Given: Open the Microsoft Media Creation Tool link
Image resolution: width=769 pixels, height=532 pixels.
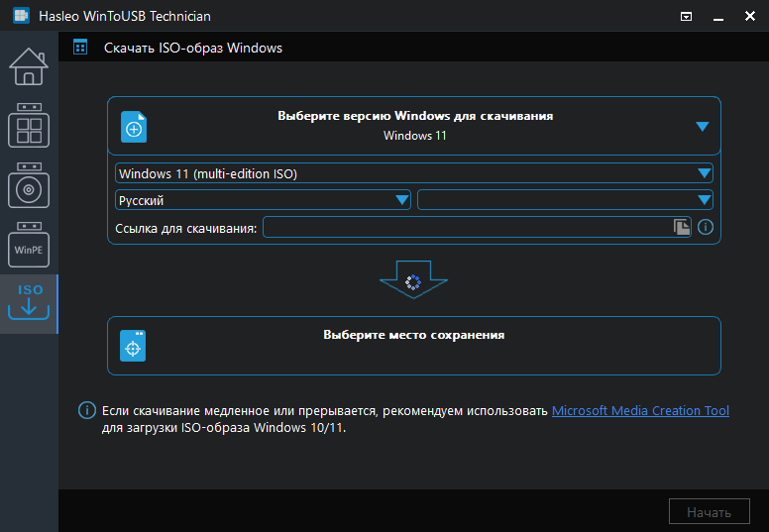Looking at the screenshot, I should [x=640, y=410].
